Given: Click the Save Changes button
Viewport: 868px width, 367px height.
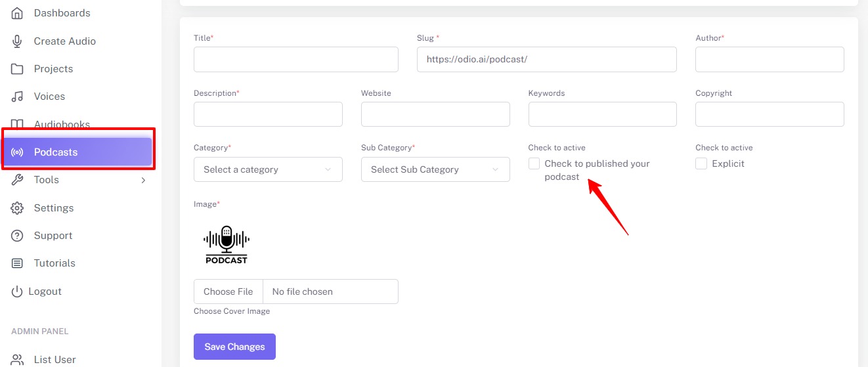Looking at the screenshot, I should click(234, 347).
